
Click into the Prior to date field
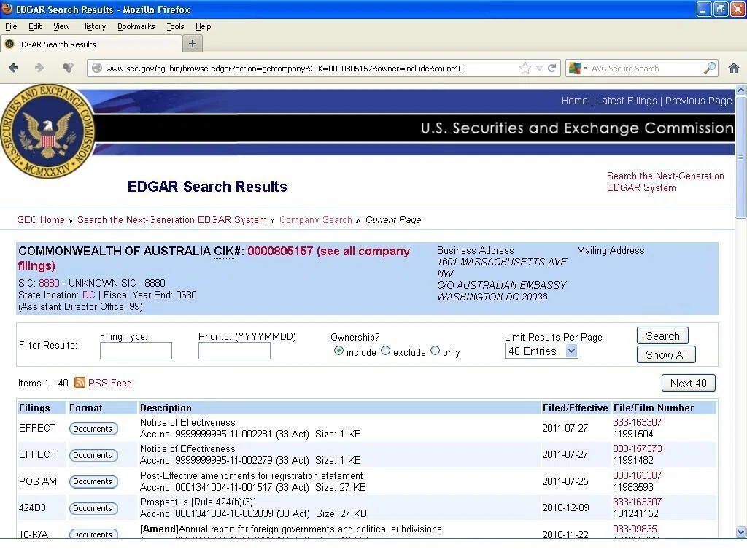click(x=234, y=351)
